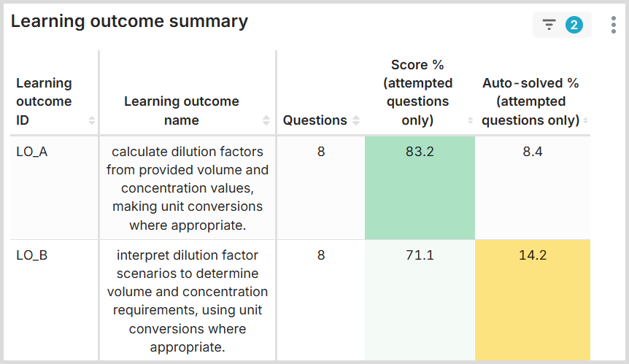
Task: Open the filter icon in the panel header
Action: [x=549, y=25]
